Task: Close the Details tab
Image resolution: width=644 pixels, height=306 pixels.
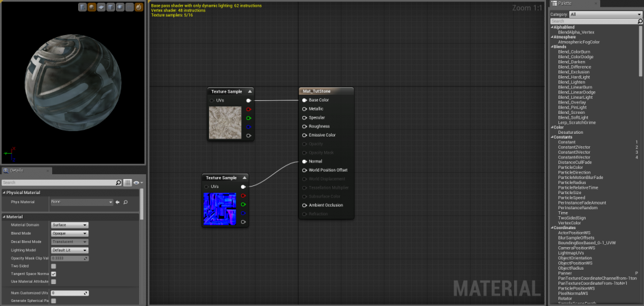Action: (x=48, y=171)
